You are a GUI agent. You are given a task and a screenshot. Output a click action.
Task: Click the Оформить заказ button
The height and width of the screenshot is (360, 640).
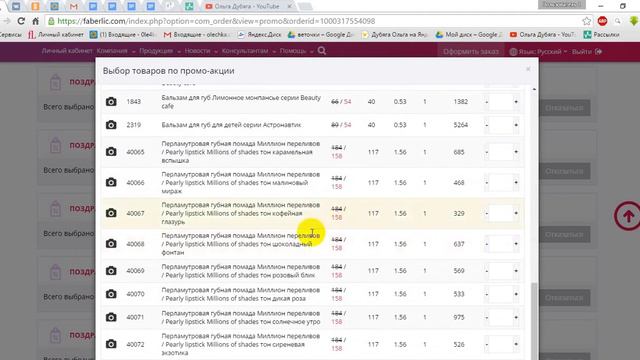[471, 52]
